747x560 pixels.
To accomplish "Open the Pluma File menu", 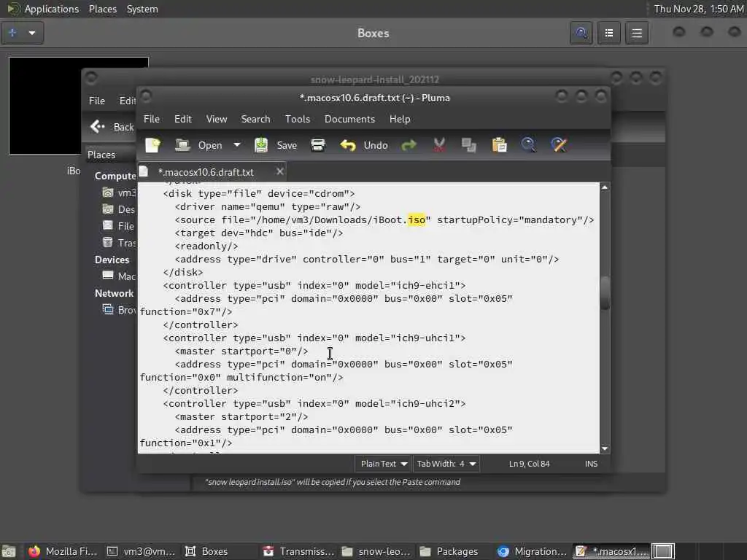I will pyautogui.click(x=152, y=119).
